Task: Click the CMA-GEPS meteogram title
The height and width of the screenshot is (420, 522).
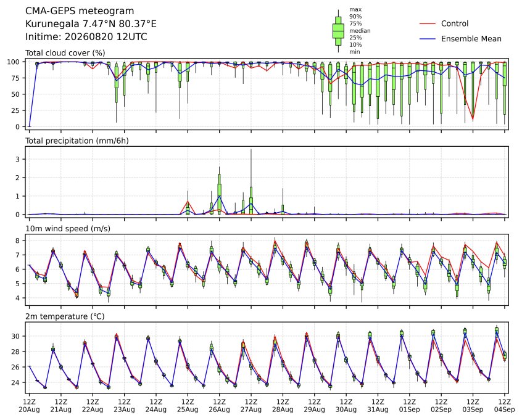Action: [80, 11]
